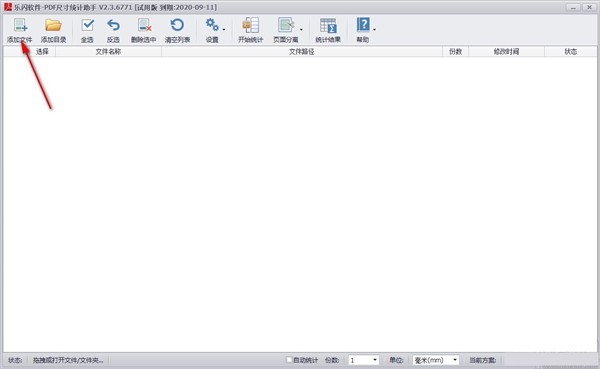Click the 状态 column header
600x369 pixels.
point(571,51)
